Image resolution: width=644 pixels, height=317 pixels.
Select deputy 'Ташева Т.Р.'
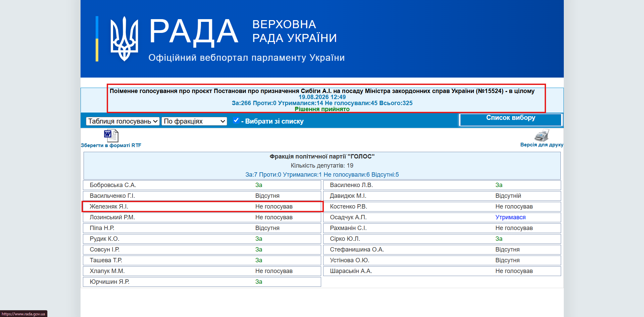coord(106,260)
